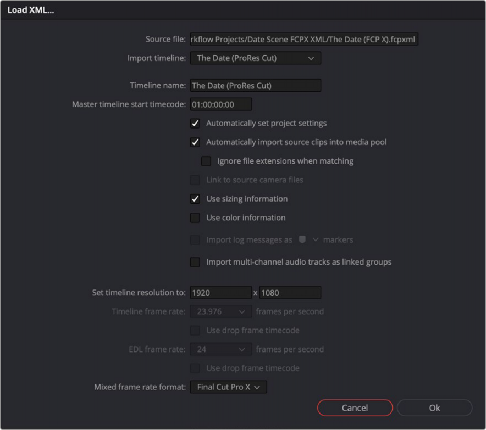Viewport: 486px width, 430px height.
Task: Toggle Automatically import source clips into media pool
Action: [195, 142]
